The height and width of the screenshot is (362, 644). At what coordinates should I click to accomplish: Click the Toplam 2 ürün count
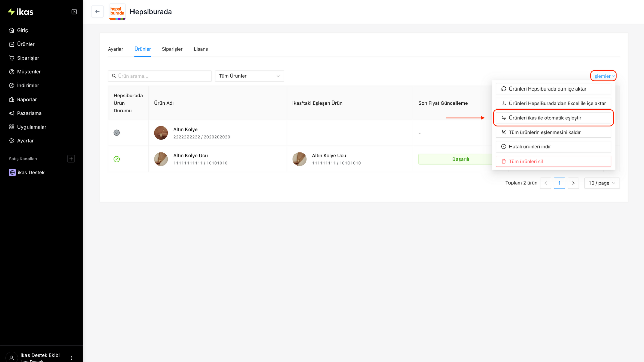click(x=522, y=183)
